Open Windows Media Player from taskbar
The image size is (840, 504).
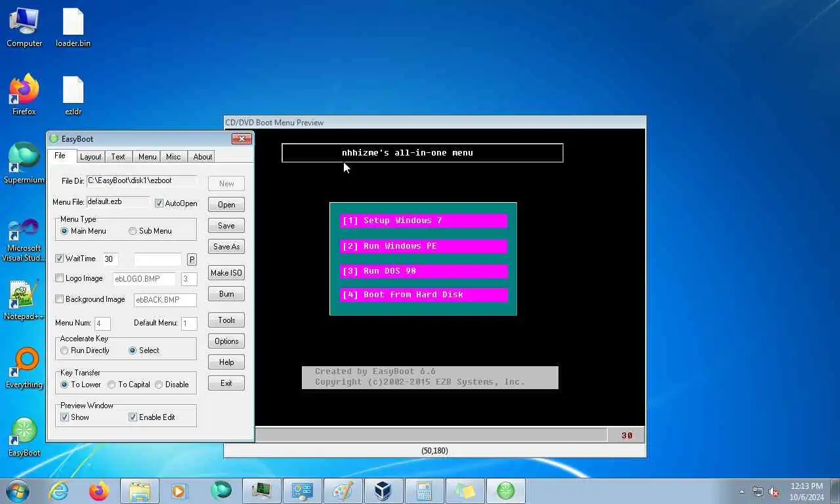(180, 491)
